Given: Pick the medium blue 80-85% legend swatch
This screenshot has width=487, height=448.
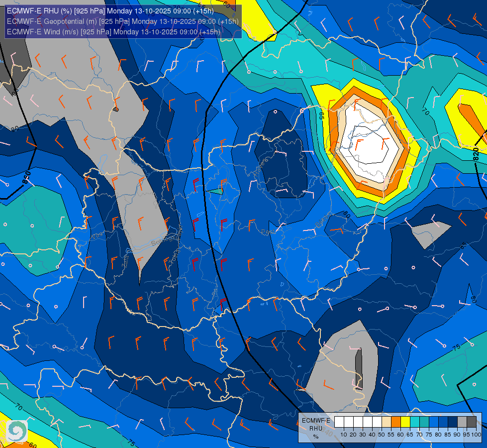Looking at the screenshot, I should pos(443,422).
